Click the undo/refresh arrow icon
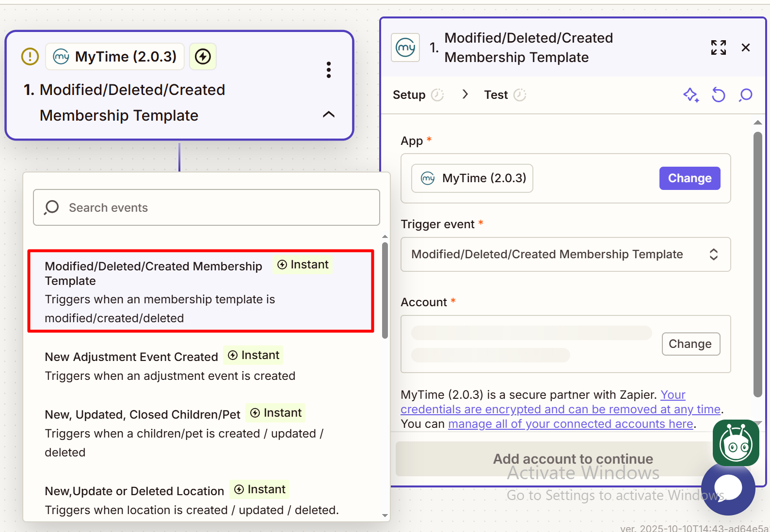Image resolution: width=770 pixels, height=532 pixels. (719, 95)
